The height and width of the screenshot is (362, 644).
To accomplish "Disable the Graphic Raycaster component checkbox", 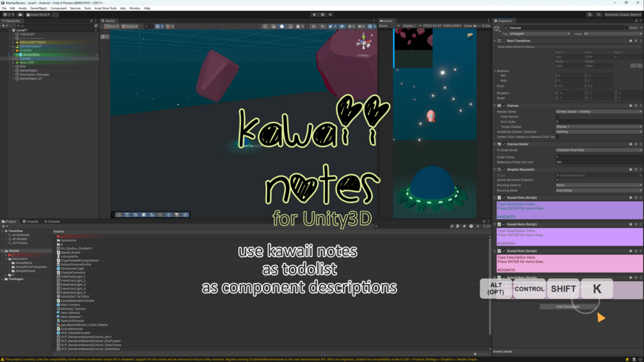I will pos(504,170).
